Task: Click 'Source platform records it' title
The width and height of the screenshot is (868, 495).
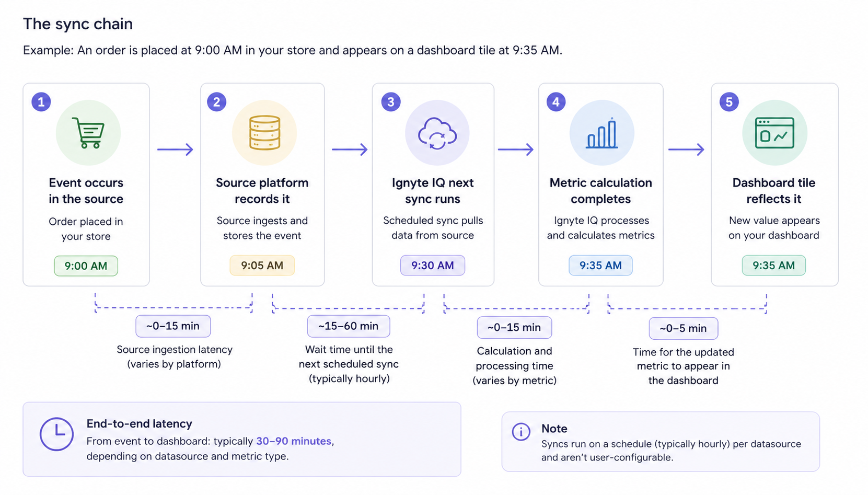Action: tap(262, 191)
